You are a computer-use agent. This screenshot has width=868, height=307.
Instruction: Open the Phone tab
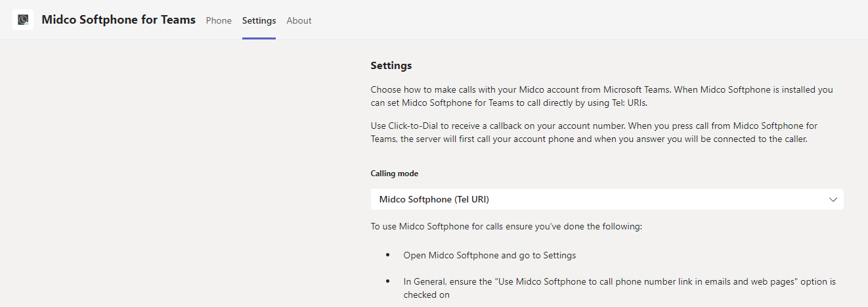(x=219, y=20)
